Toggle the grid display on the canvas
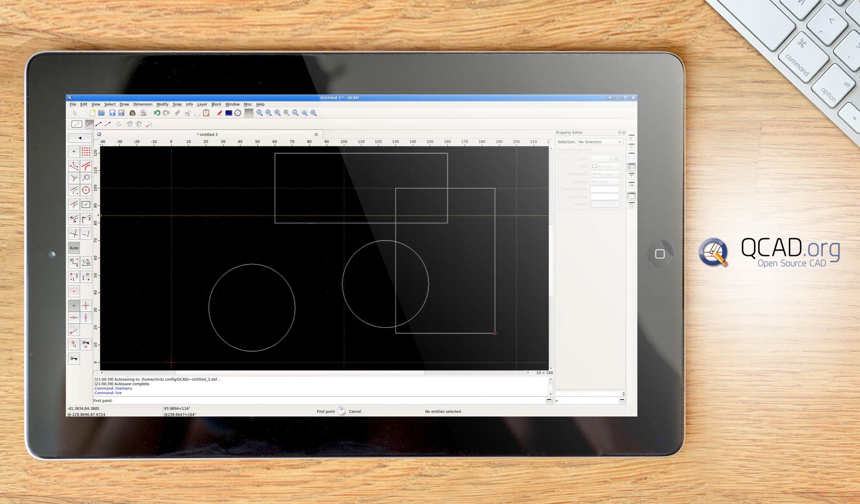This screenshot has width=860, height=504. point(249,113)
